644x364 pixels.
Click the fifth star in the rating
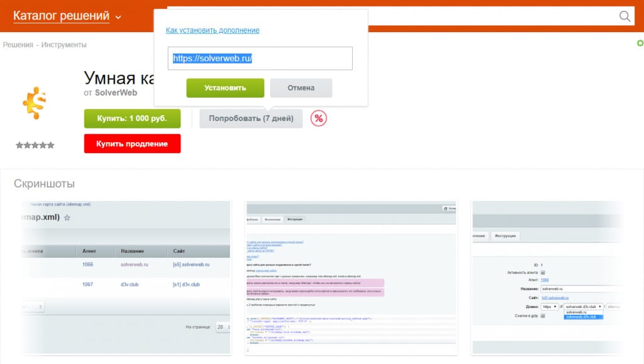pos(51,145)
